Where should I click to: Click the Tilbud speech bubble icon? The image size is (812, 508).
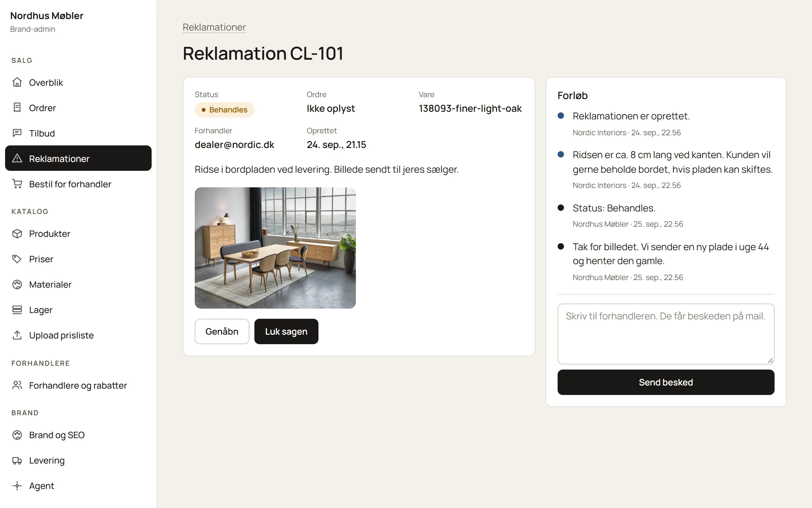click(17, 133)
